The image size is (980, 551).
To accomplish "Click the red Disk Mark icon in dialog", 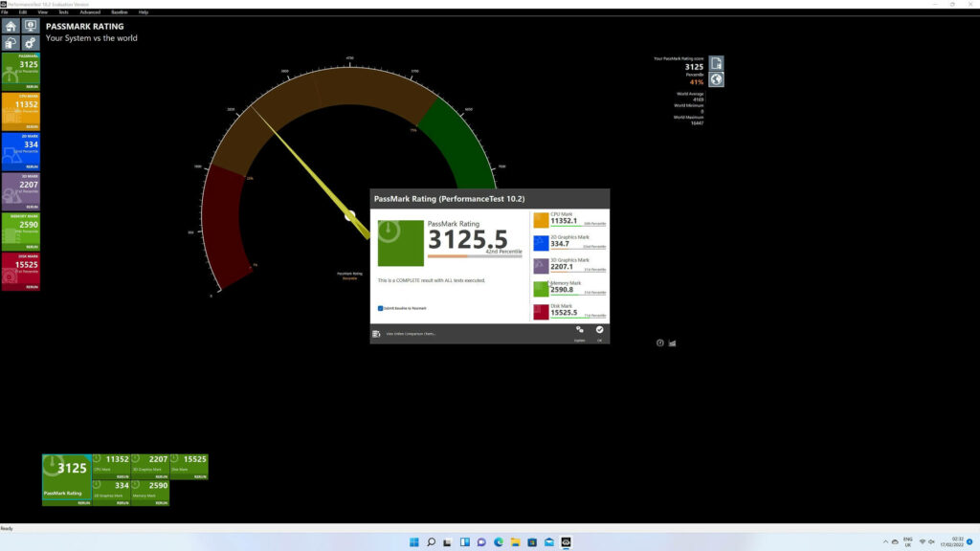I will point(542,312).
